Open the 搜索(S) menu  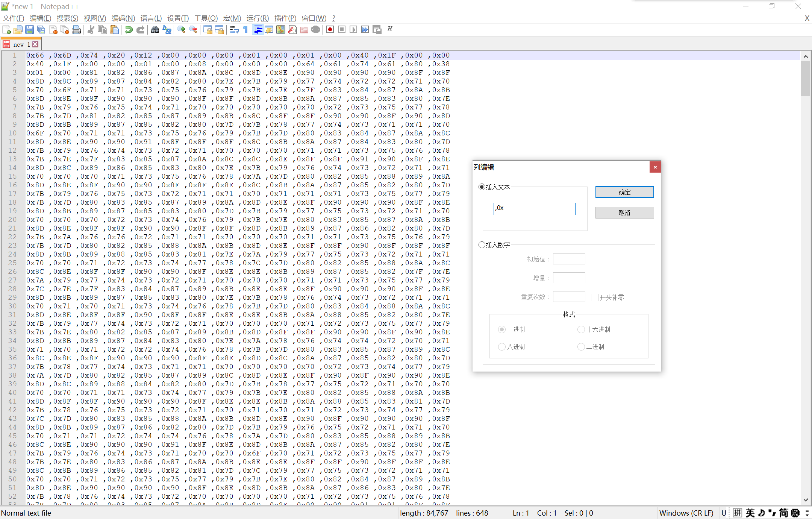[x=67, y=18]
